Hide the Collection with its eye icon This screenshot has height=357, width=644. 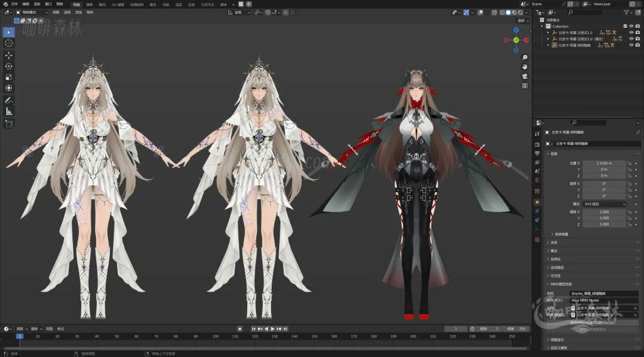[631, 26]
